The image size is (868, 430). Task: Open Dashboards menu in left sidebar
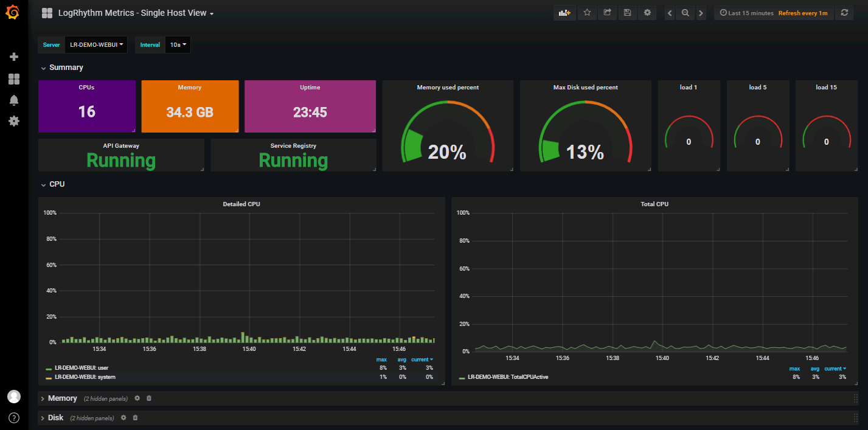coord(13,78)
